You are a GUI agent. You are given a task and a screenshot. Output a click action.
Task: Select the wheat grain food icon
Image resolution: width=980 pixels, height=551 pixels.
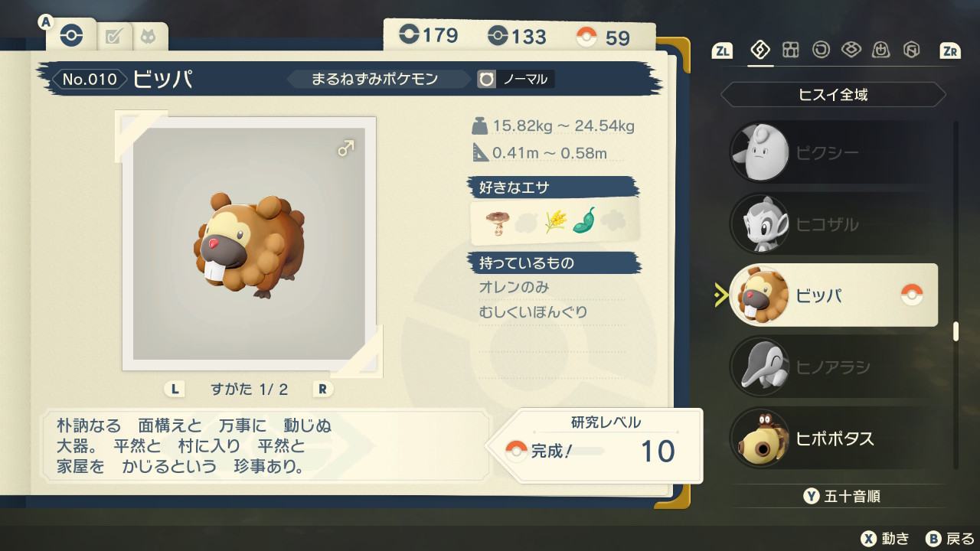554,221
